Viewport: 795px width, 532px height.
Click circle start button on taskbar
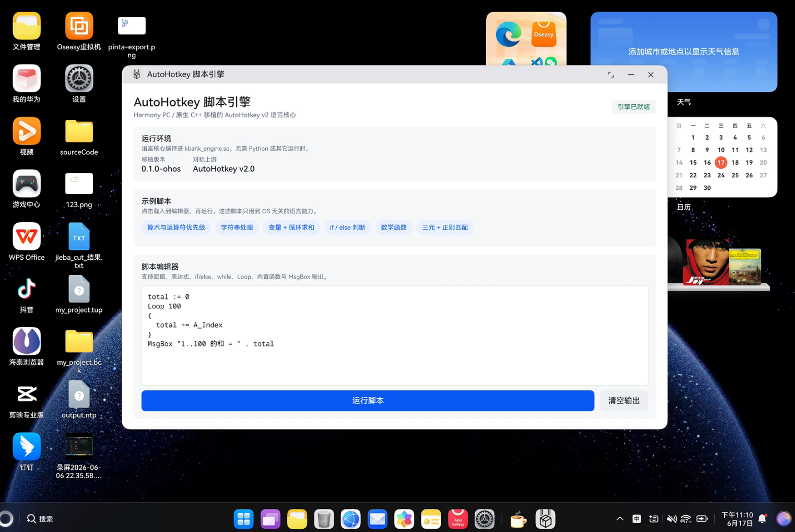6,519
